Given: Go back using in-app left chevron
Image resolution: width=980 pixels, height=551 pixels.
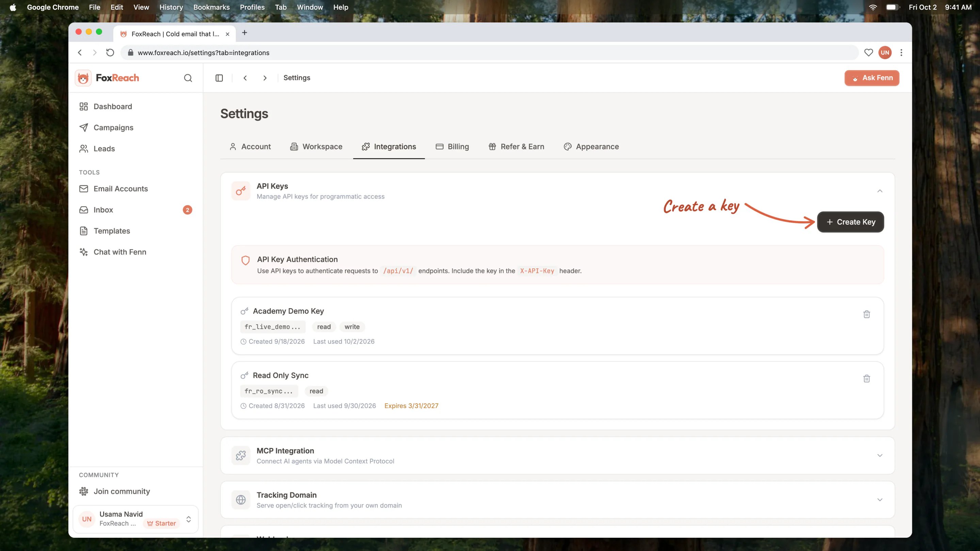Looking at the screenshot, I should click(245, 78).
